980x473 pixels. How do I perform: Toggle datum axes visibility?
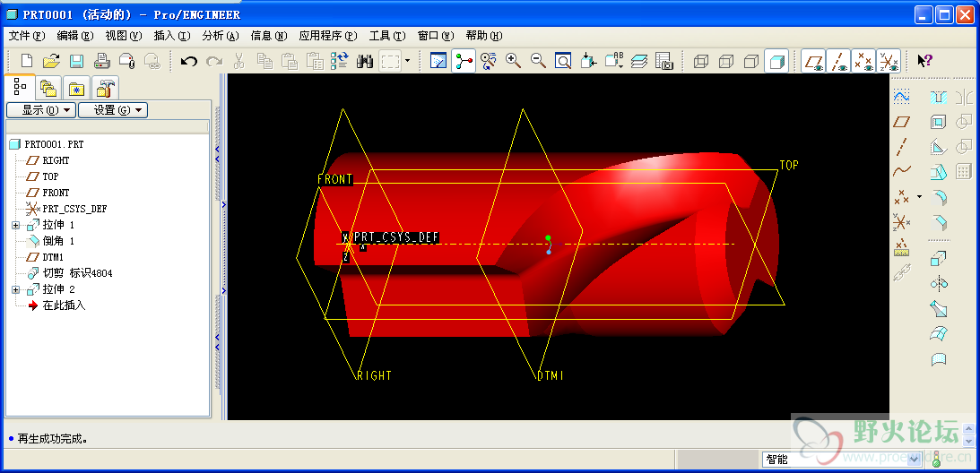point(838,61)
